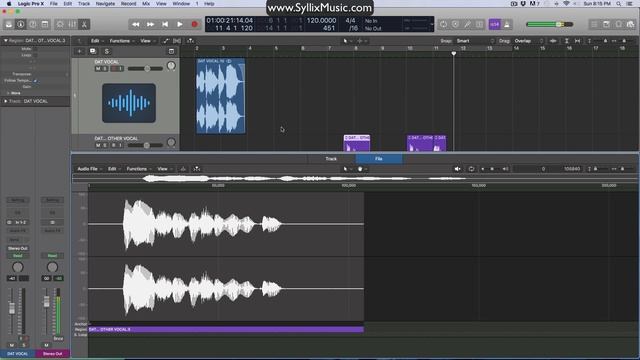Open the Snap mode dropdown showing Smart

(x=476, y=41)
